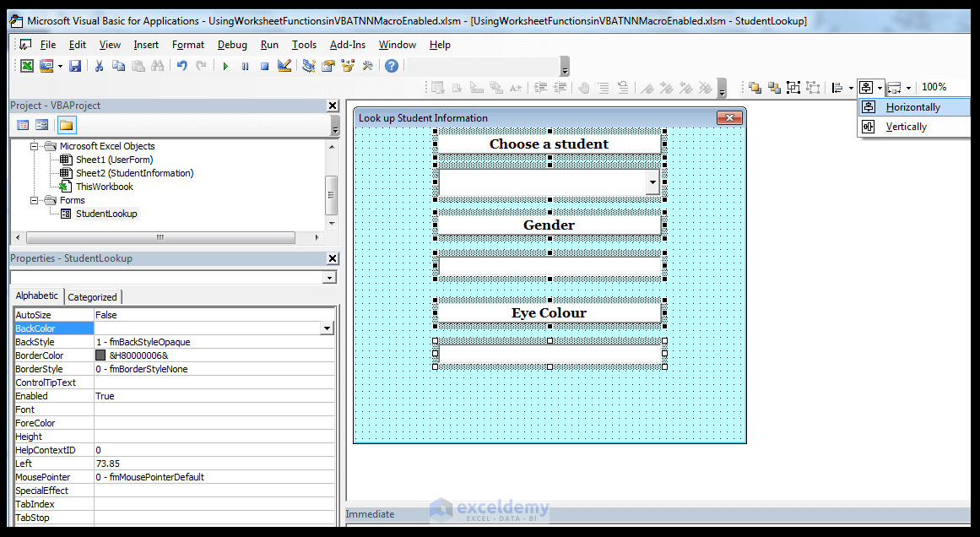Toggle Folders icon in Project panel
The width and height of the screenshot is (980, 537).
[x=66, y=125]
